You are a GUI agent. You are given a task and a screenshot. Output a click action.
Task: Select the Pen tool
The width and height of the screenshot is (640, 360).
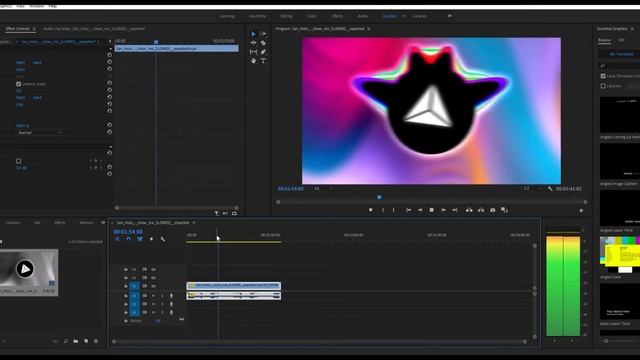263,52
